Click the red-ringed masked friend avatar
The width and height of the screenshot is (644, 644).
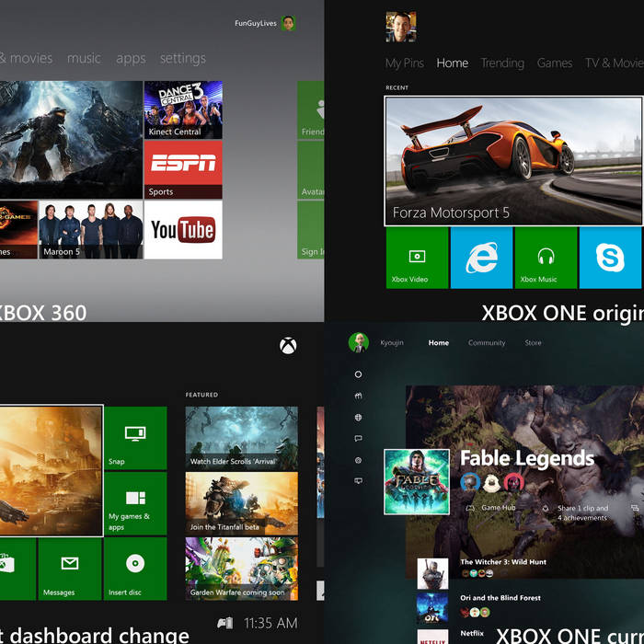point(514,482)
